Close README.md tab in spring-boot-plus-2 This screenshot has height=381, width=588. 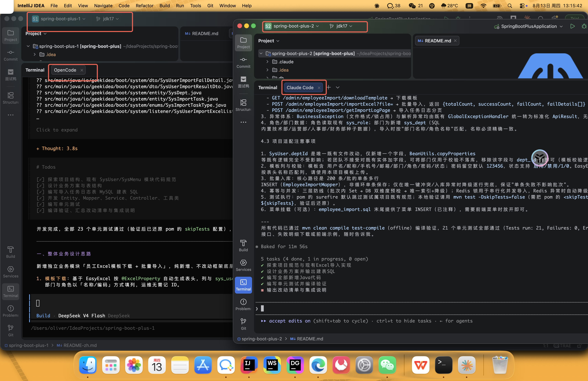point(455,41)
